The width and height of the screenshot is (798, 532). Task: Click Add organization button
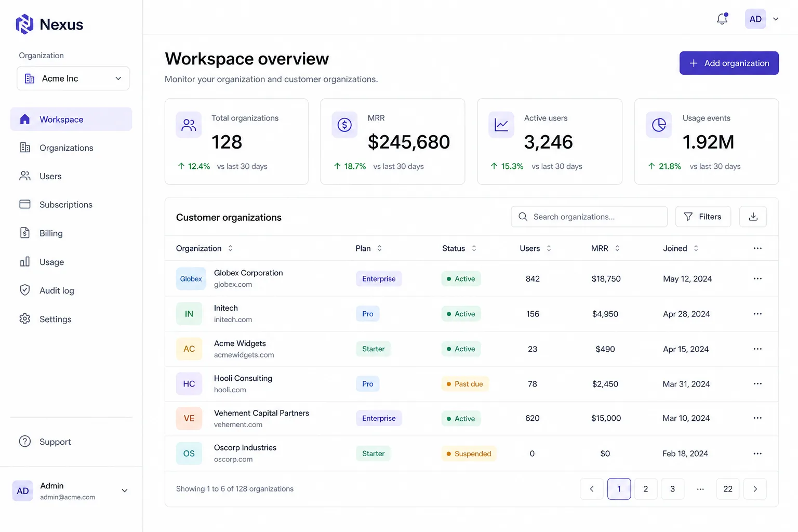click(729, 63)
